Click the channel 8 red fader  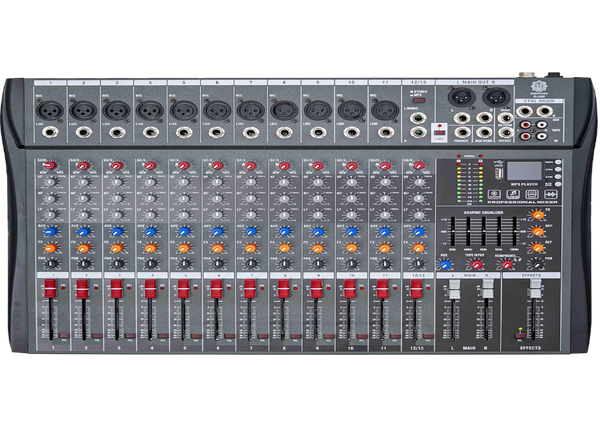click(283, 289)
